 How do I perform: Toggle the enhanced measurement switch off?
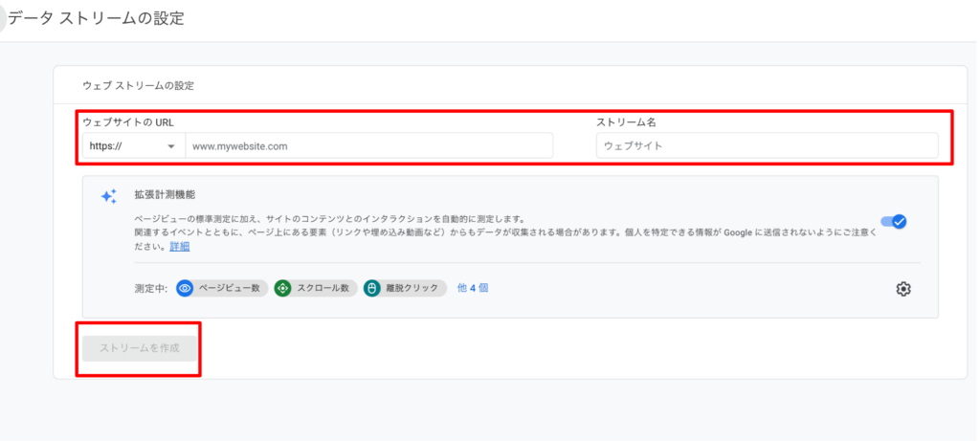(894, 222)
